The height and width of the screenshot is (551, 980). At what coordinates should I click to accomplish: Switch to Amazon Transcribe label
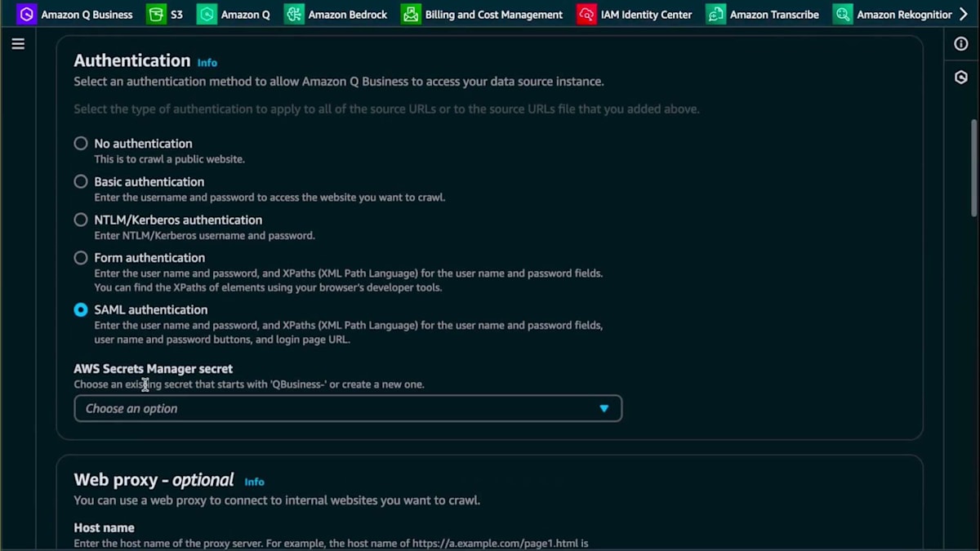click(774, 15)
